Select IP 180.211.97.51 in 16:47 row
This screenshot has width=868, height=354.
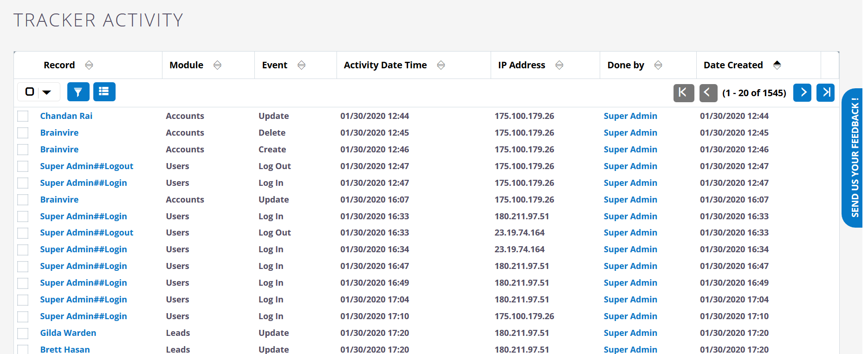click(522, 266)
